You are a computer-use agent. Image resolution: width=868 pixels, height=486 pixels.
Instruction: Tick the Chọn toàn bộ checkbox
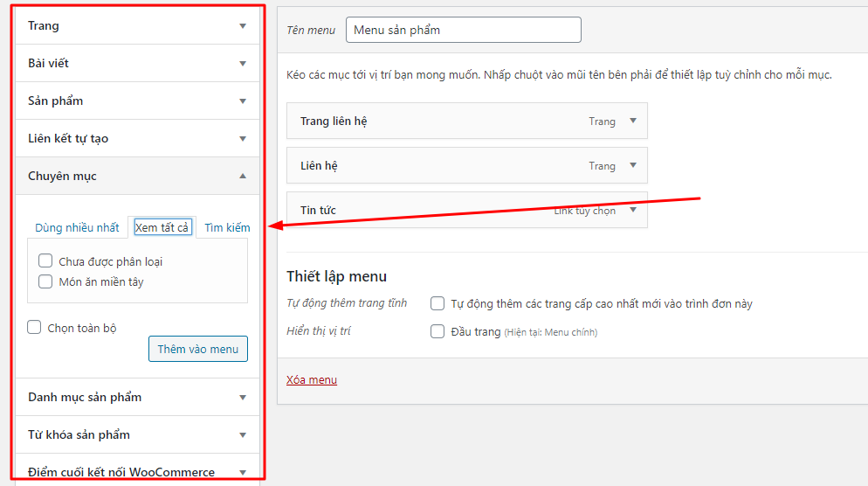pos(35,328)
